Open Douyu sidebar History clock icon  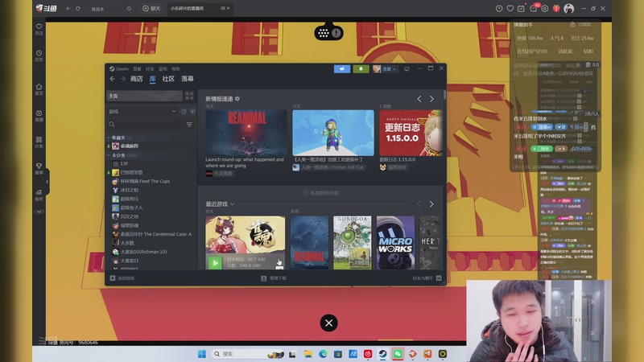click(x=39, y=53)
